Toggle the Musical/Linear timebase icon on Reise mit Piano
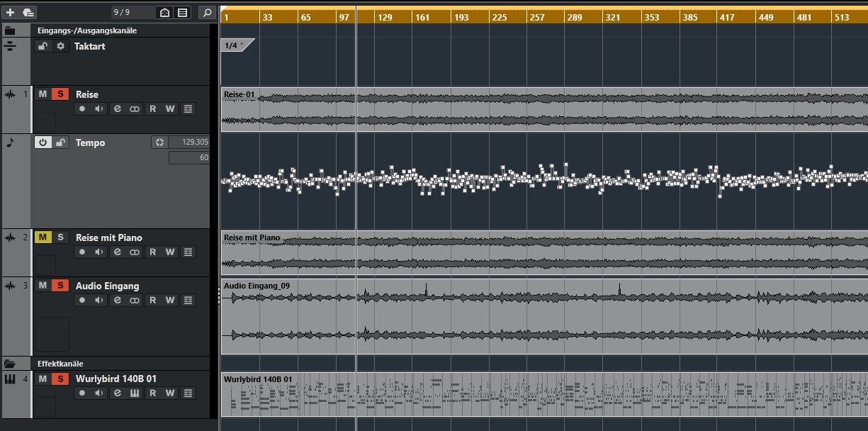The height and width of the screenshot is (431, 868). [x=135, y=252]
